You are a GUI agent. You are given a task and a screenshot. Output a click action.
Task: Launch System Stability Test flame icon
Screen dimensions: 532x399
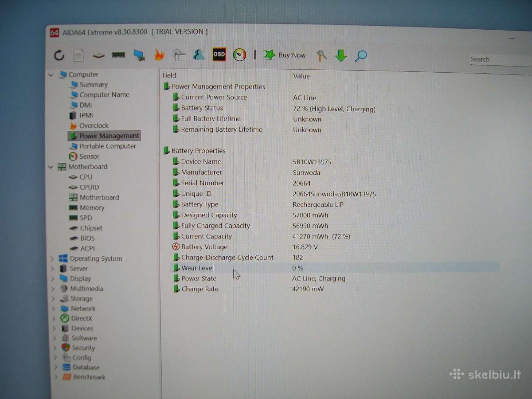pyautogui.click(x=159, y=55)
